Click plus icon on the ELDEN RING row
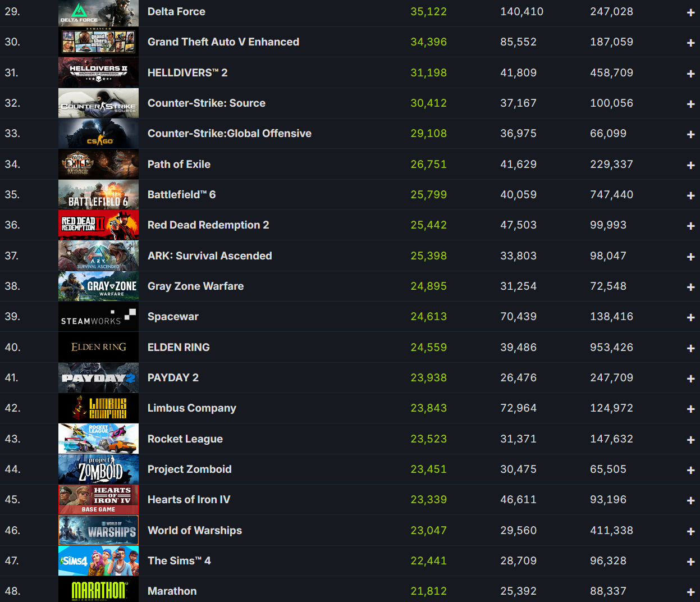 pos(690,348)
